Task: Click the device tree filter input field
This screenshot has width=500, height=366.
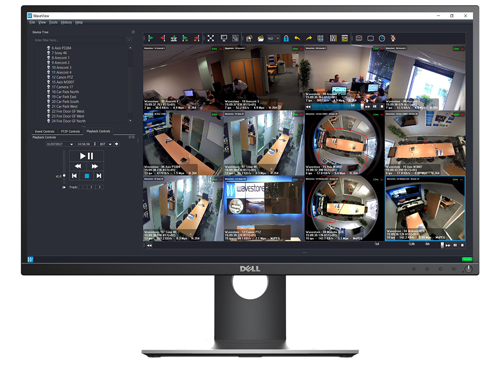Action: [79, 40]
